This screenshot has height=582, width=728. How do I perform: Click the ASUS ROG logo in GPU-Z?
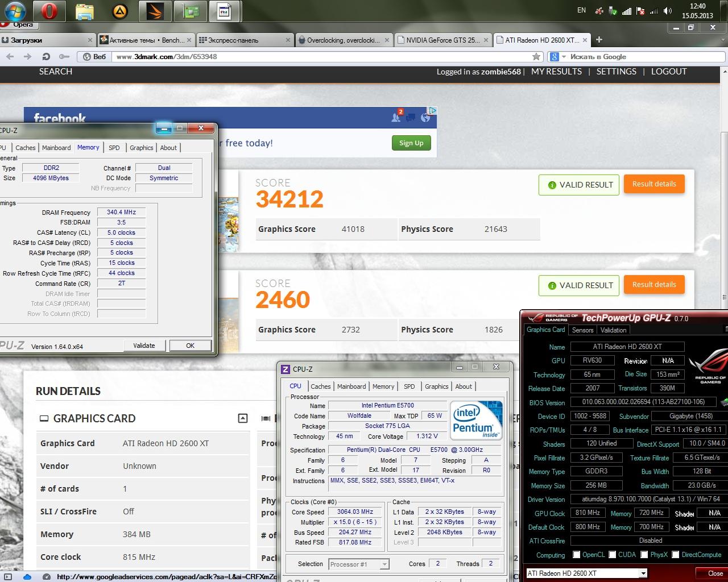(x=708, y=367)
